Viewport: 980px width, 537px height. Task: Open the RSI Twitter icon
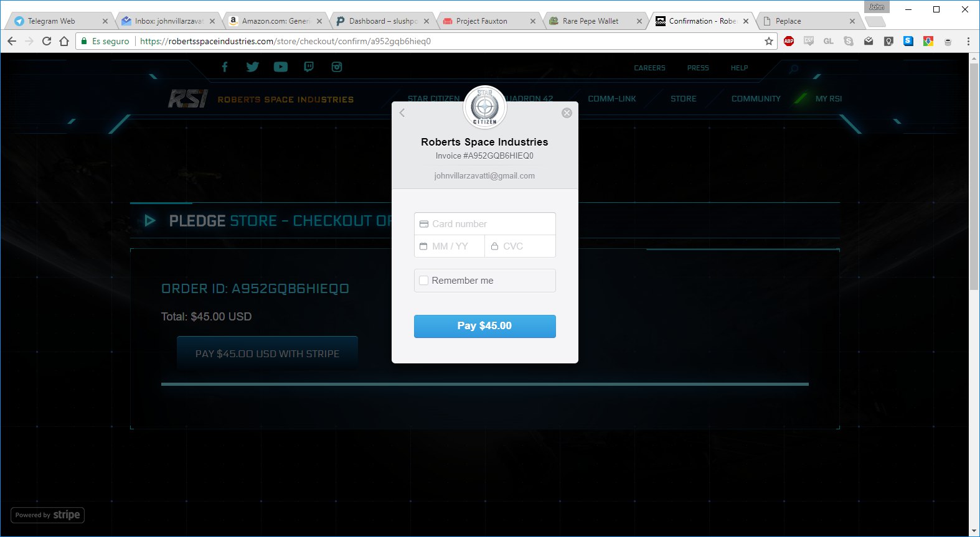coord(252,67)
